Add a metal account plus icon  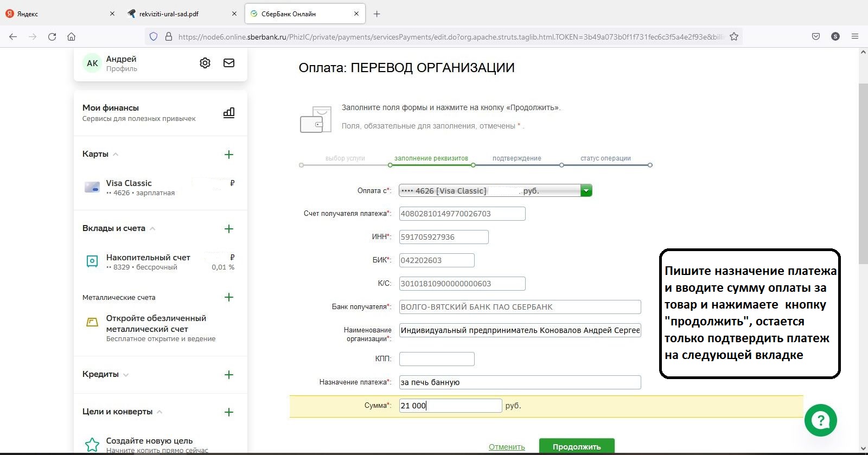pyautogui.click(x=229, y=297)
